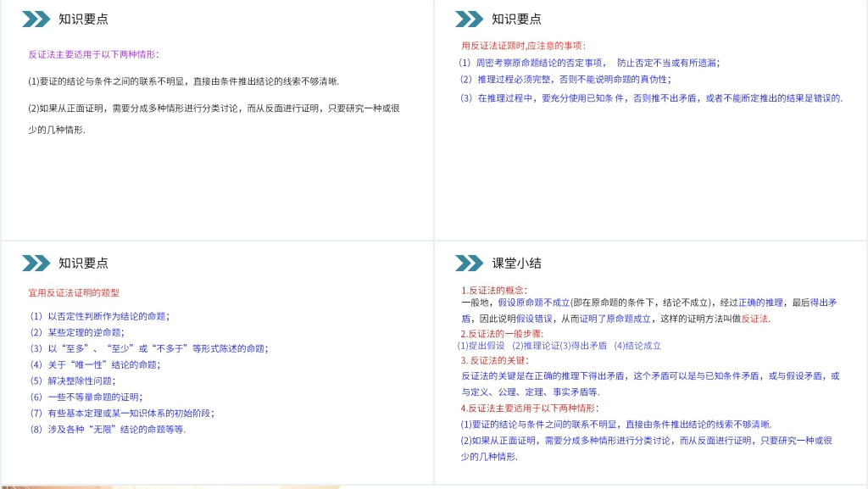Click the chevron icon on the 宜用反证法证明的题型 slide

pyautogui.click(x=36, y=263)
